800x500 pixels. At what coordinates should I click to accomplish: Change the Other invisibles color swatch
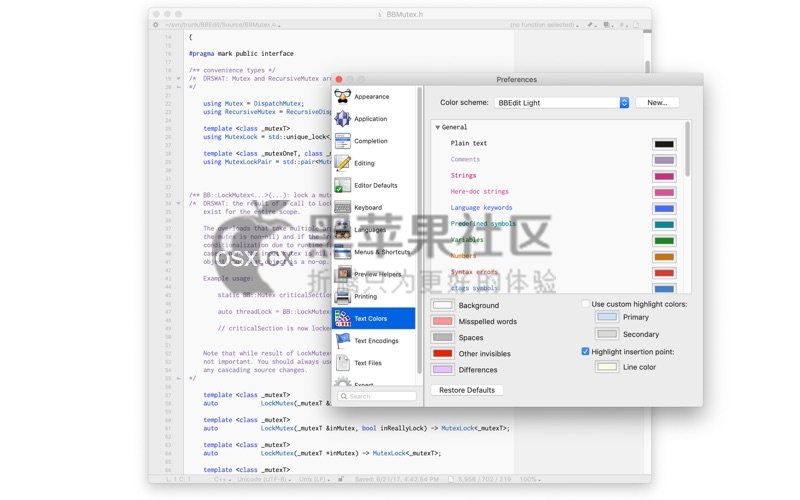point(442,353)
